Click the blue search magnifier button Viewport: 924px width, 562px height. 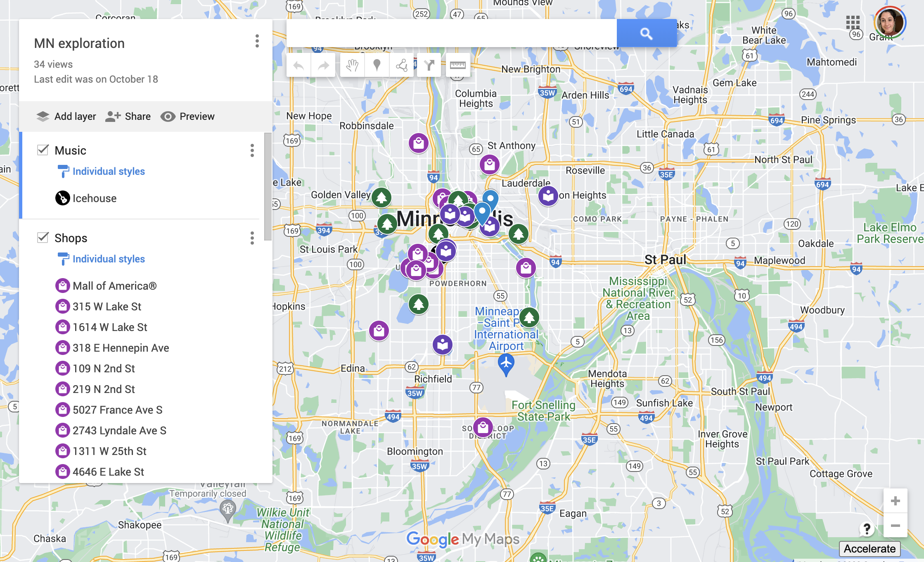click(646, 33)
